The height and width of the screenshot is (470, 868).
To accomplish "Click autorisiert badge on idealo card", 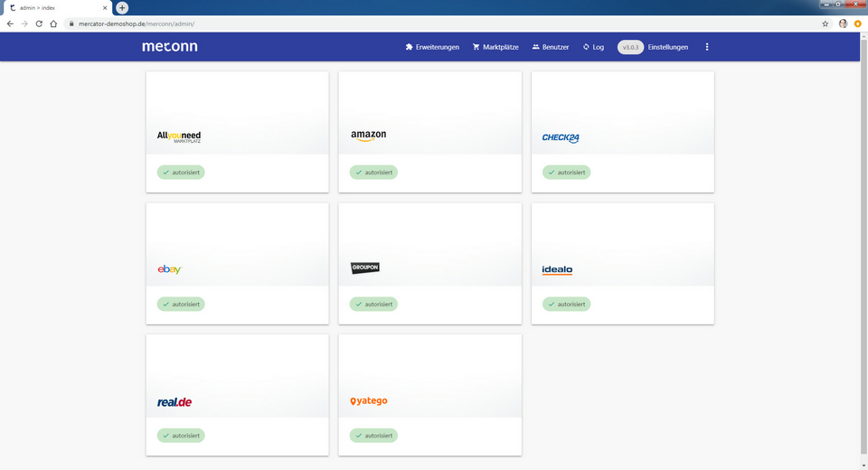I will (566, 304).
